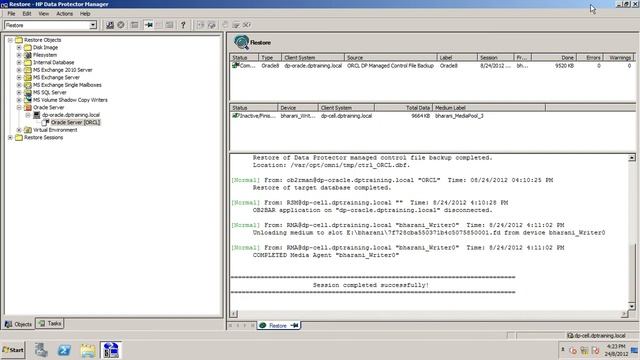Click the MS Exchange 2010 Server icon
Screen dimensions: 640x360
tap(28, 70)
